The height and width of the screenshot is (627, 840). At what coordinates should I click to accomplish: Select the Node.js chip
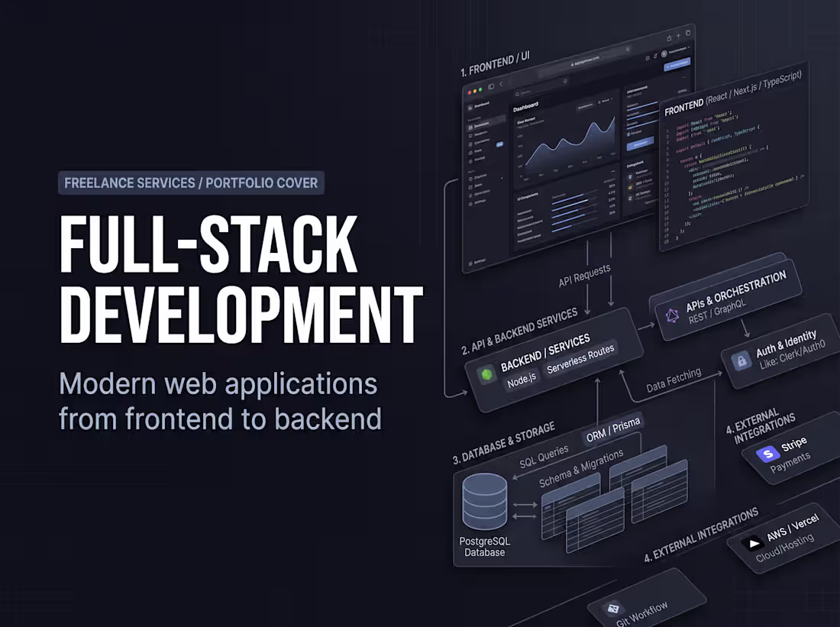[522, 380]
